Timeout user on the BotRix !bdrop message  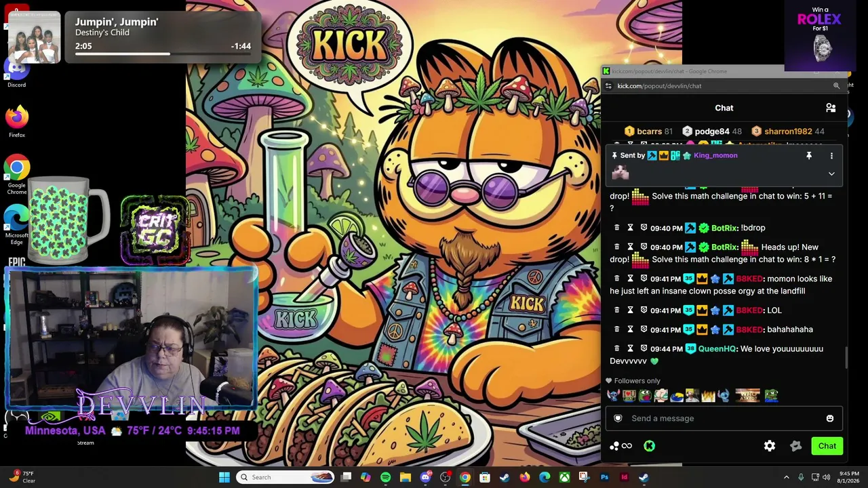[630, 228]
